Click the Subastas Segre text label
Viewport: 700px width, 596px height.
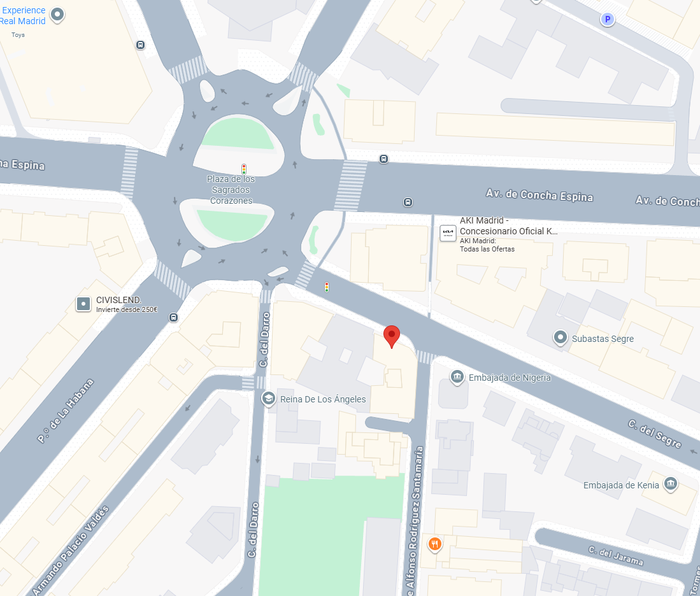point(603,339)
